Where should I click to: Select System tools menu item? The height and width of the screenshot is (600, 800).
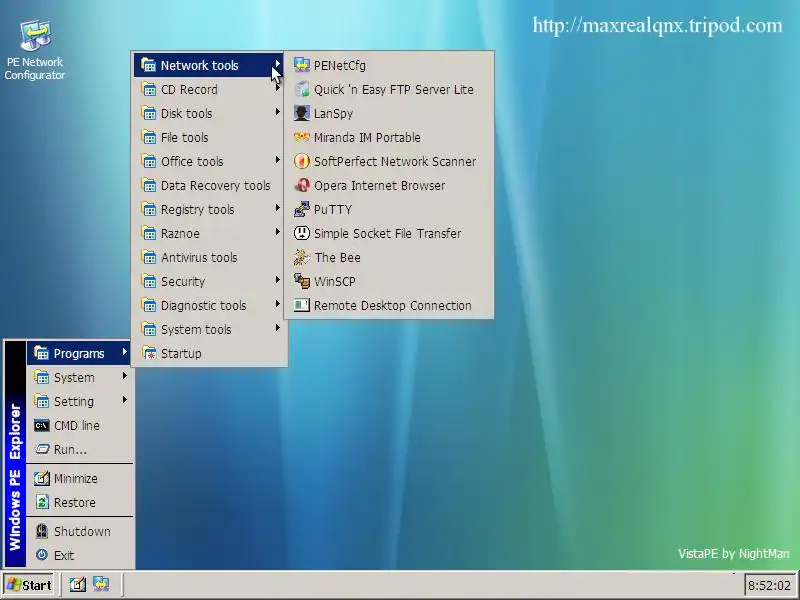click(209, 329)
